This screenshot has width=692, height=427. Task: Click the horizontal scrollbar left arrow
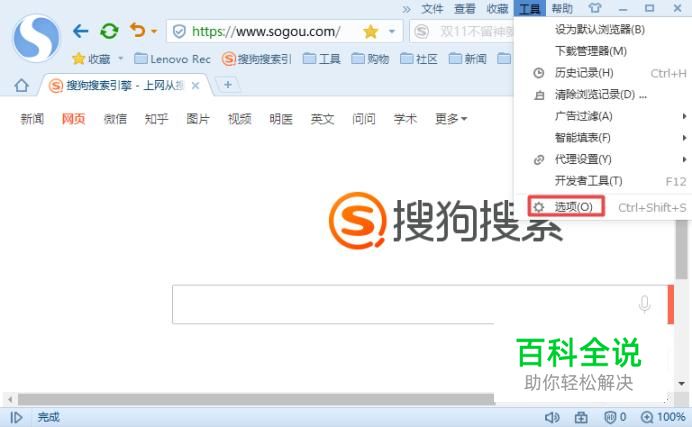coord(10,400)
